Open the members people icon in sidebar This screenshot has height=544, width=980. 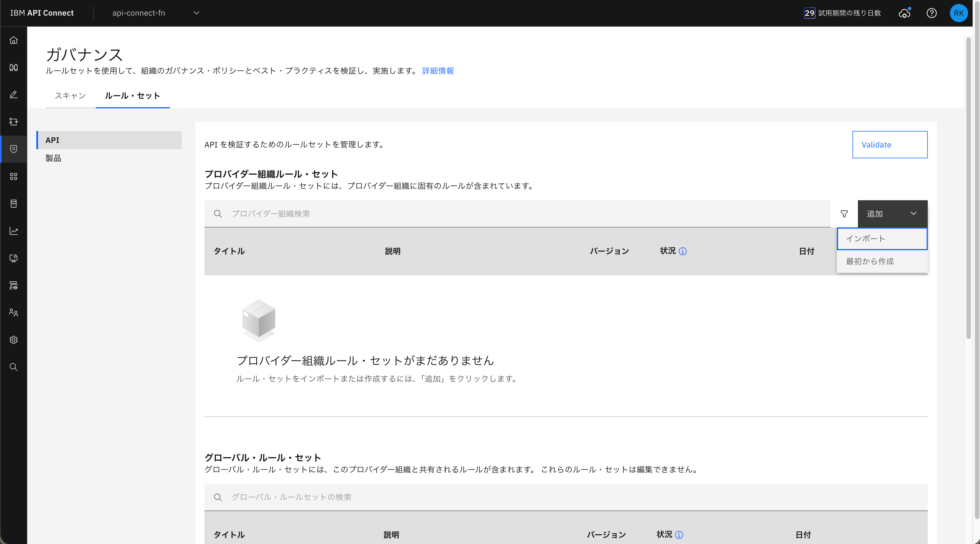(x=14, y=313)
